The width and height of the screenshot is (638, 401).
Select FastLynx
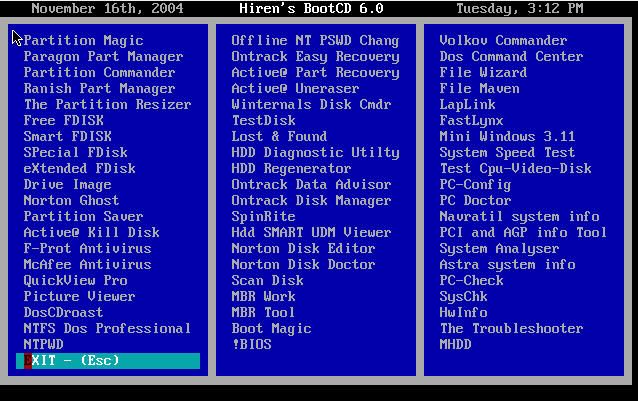tap(472, 120)
